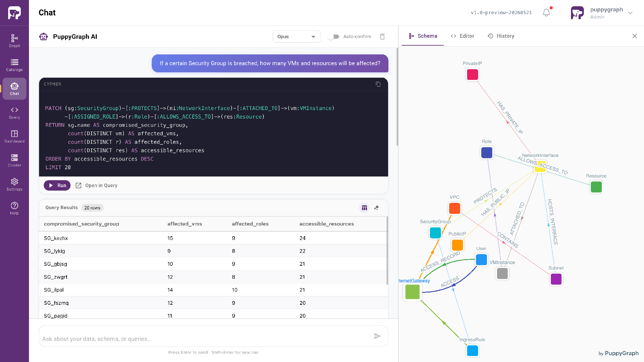Close the schema side panel
This screenshot has width=644, height=362.
635,36
